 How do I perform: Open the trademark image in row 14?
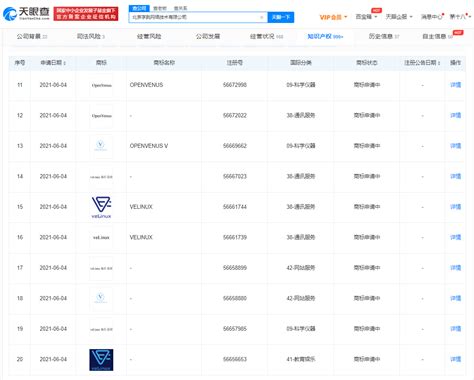click(x=101, y=177)
